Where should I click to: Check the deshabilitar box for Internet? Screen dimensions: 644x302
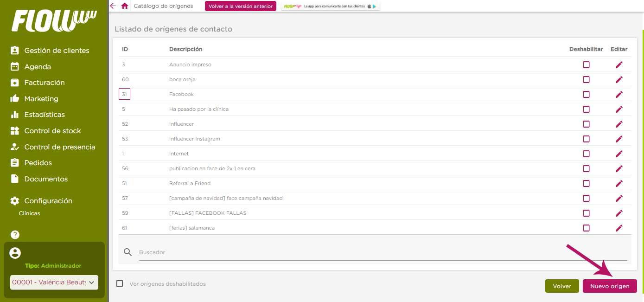(586, 154)
